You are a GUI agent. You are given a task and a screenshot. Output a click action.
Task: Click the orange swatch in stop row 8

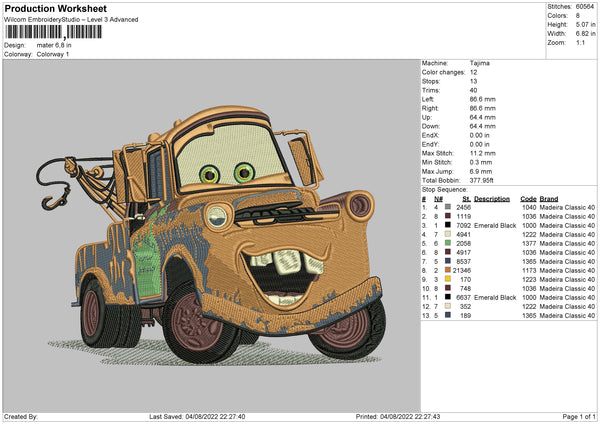(447, 270)
